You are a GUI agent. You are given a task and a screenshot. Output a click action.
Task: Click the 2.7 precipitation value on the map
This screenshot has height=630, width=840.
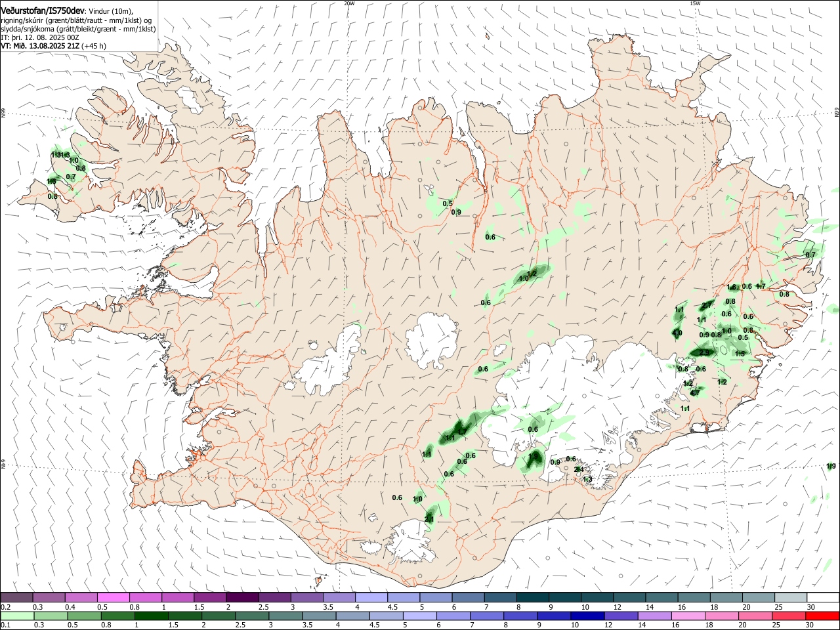point(707,305)
